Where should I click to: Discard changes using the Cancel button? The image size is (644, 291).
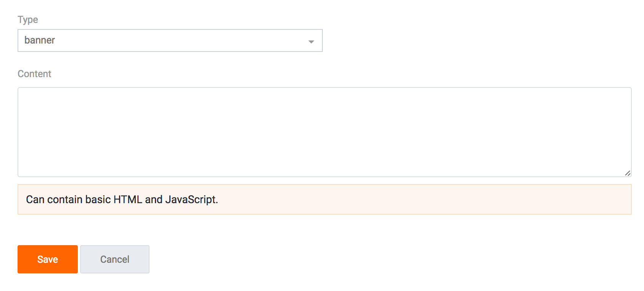pyautogui.click(x=114, y=259)
